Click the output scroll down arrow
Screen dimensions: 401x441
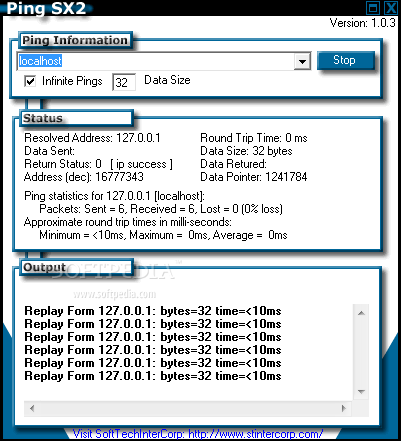pyautogui.click(x=361, y=392)
